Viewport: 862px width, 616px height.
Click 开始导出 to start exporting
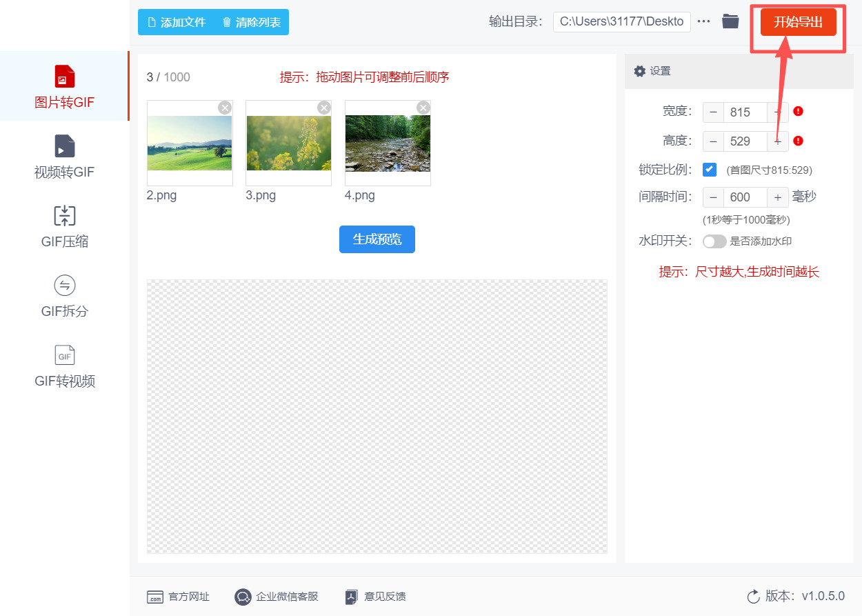pos(798,21)
